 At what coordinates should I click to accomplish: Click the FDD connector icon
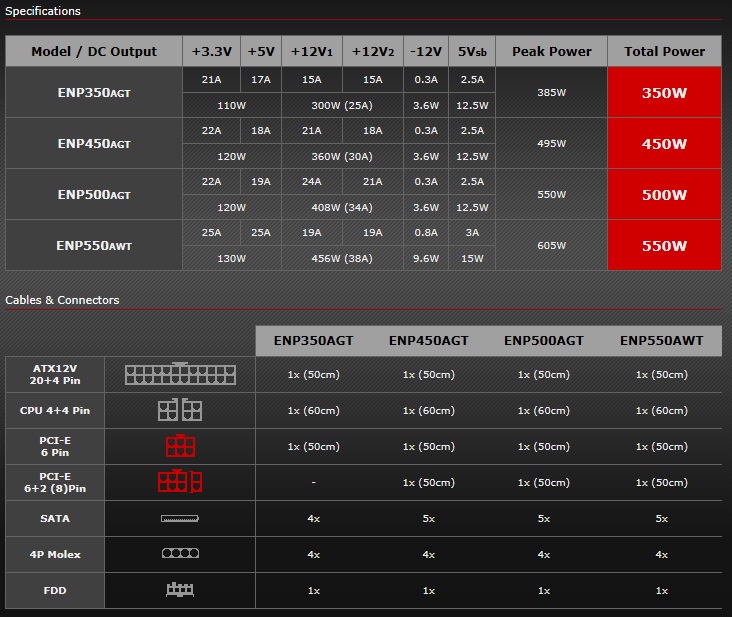point(180,589)
